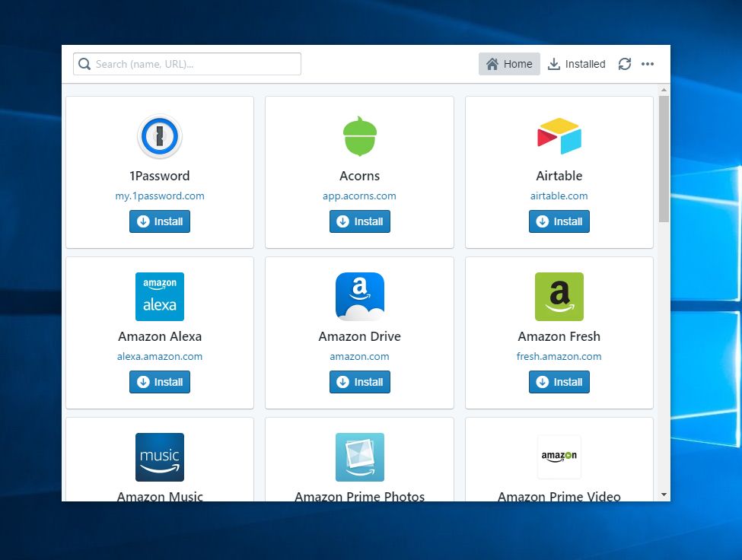
Task: Click the 1Password app icon
Action: pos(160,136)
